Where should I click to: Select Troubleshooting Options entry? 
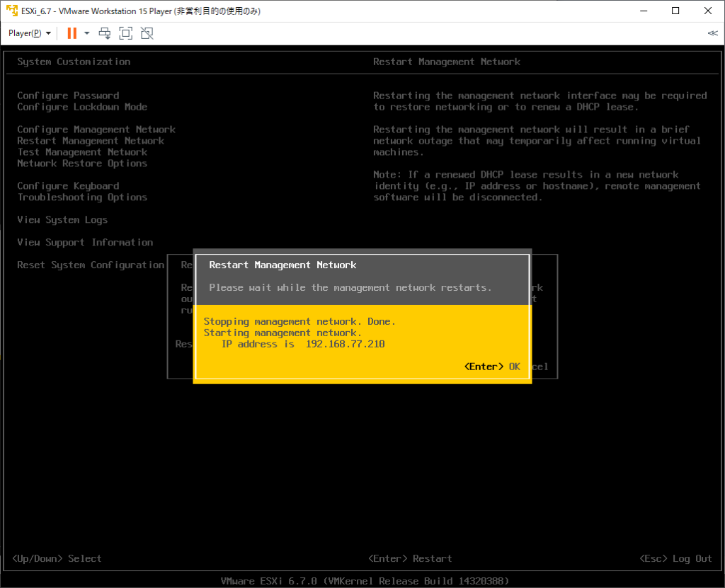point(82,197)
